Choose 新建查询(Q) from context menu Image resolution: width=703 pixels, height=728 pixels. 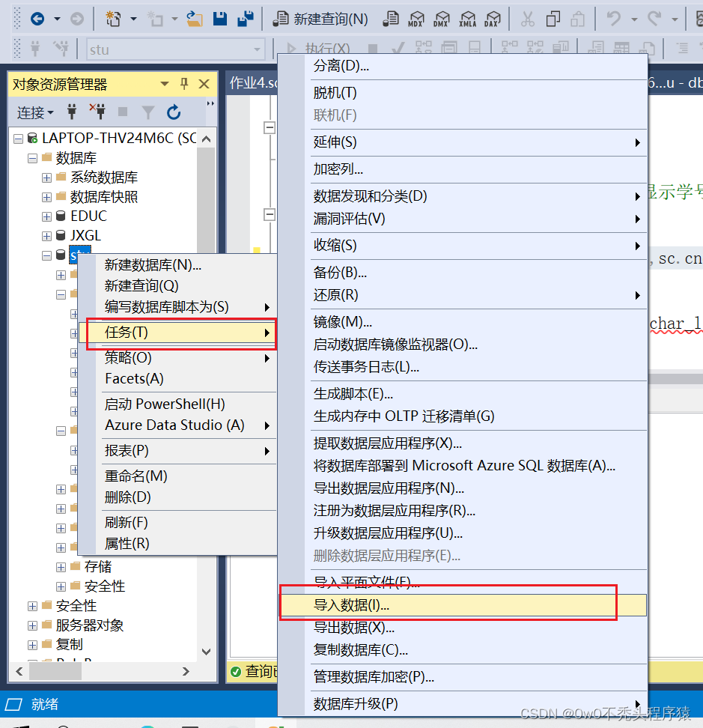pos(178,286)
